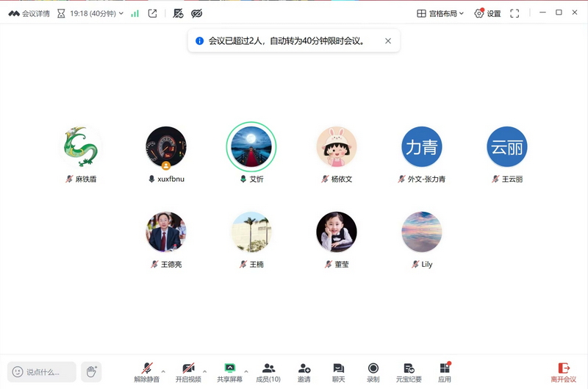Click the pop-out share icon in top bar
Viewport: 588px width, 389px height.
tap(152, 13)
